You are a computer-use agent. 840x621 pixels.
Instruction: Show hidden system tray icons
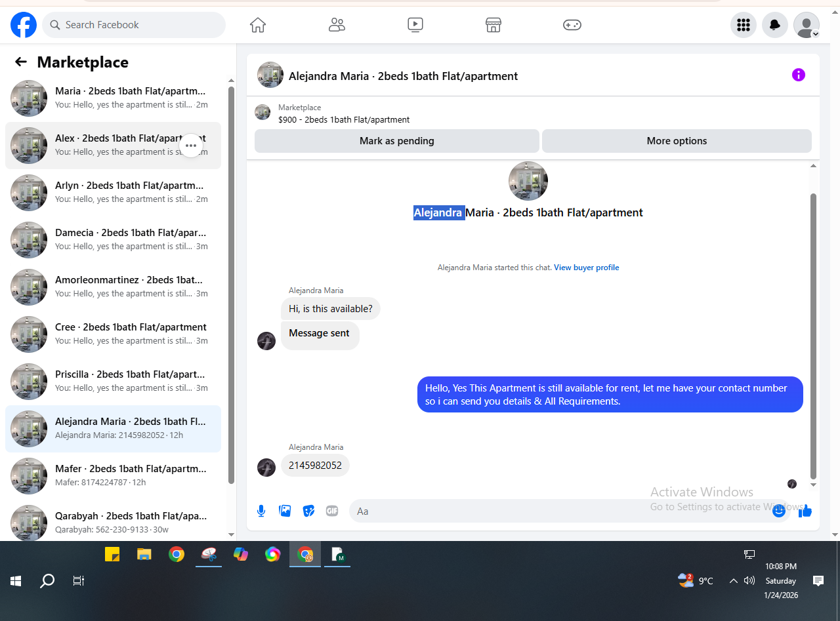734,581
